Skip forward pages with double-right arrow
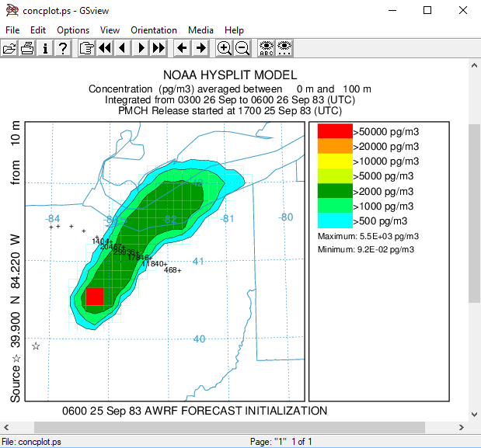 click(x=159, y=48)
